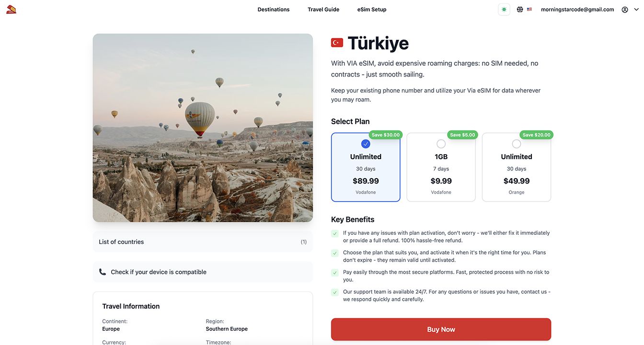Open the globe language selector icon
Image resolution: width=644 pixels, height=345 pixels.
click(520, 10)
